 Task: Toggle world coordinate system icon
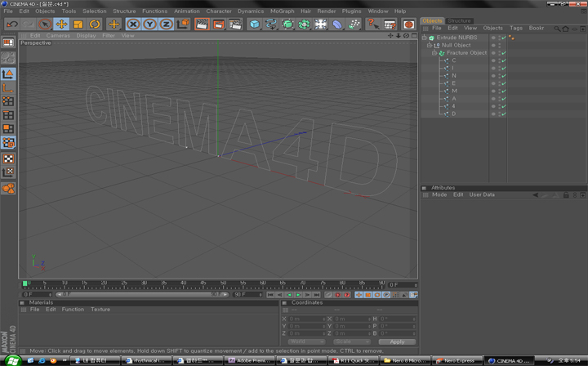tap(183, 25)
